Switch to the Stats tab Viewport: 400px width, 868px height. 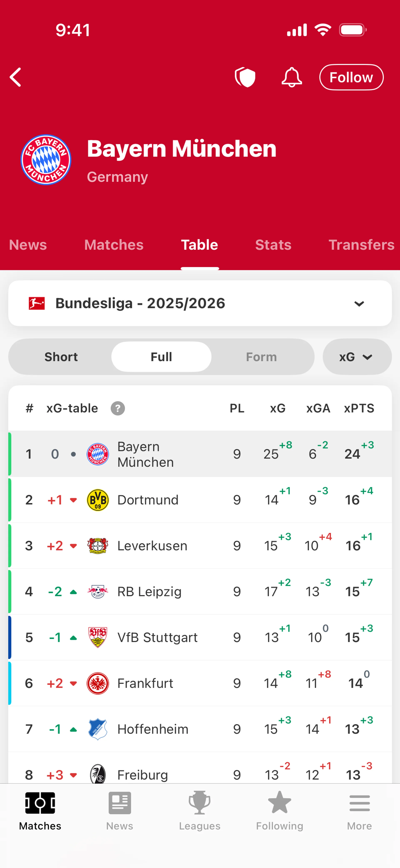[x=273, y=245]
